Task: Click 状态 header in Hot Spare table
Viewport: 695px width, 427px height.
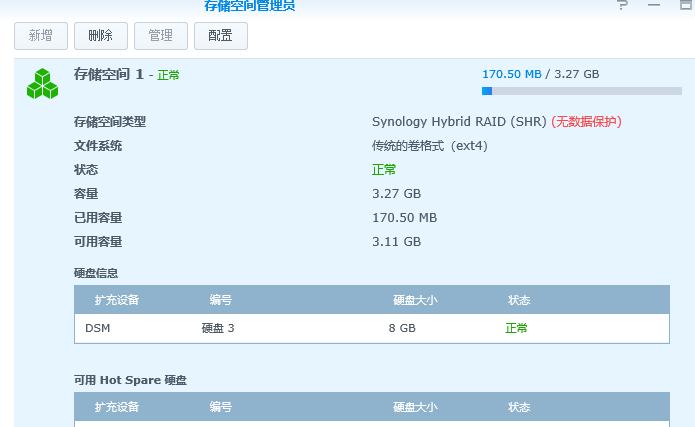Action: point(519,407)
